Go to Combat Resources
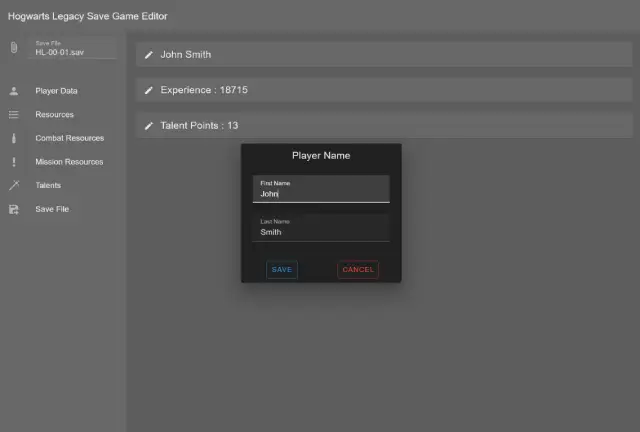 [x=70, y=138]
